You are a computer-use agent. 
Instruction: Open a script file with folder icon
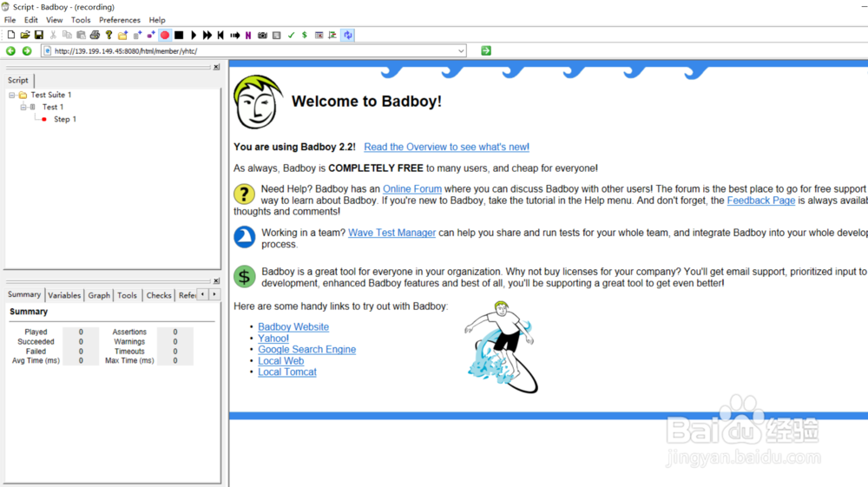pos(25,35)
